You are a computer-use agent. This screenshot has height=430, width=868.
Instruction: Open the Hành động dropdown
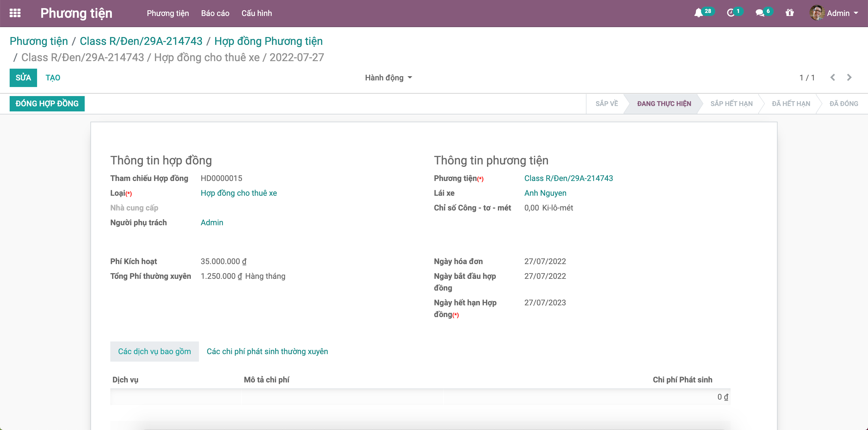point(388,78)
